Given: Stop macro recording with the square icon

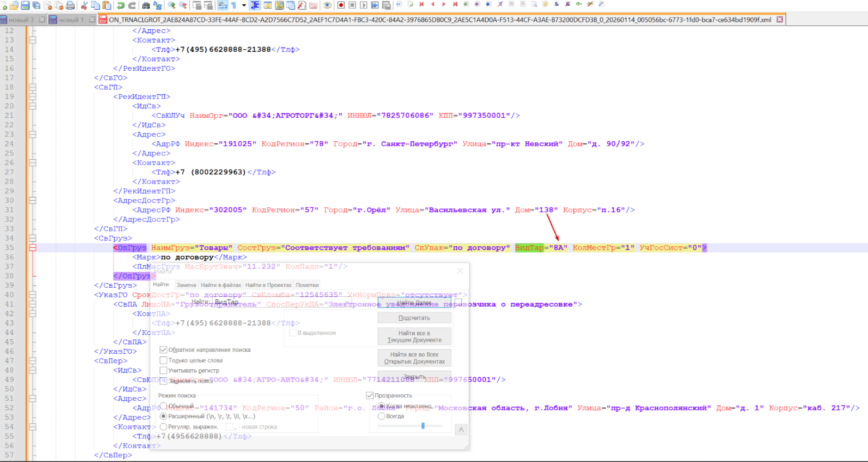Looking at the screenshot, I should (353, 6).
